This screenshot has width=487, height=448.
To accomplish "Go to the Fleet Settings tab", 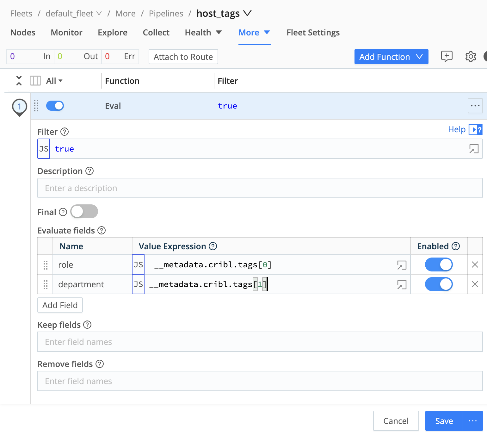I will (313, 33).
